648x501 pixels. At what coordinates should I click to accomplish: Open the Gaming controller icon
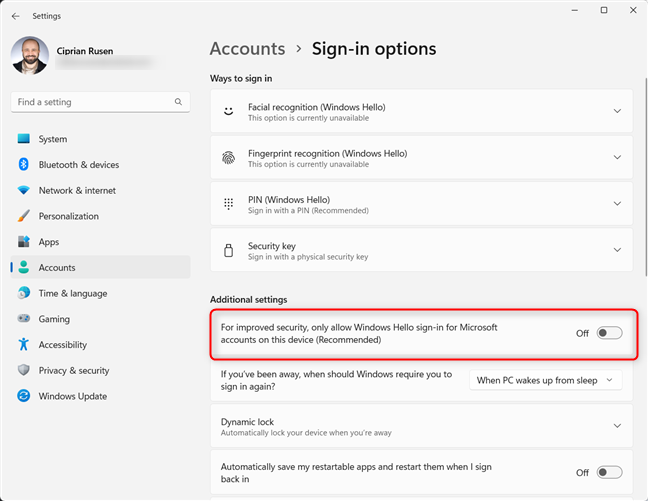24,319
